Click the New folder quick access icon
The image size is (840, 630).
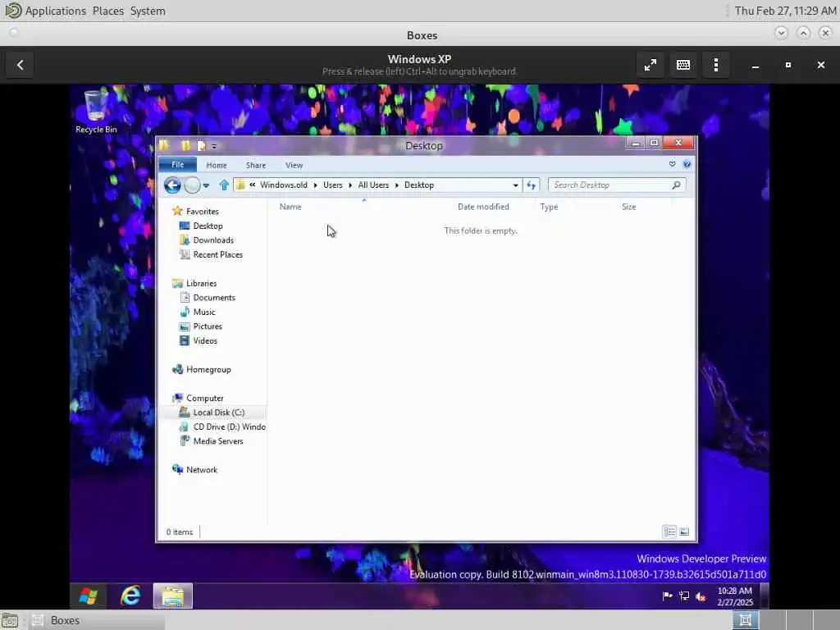click(185, 146)
